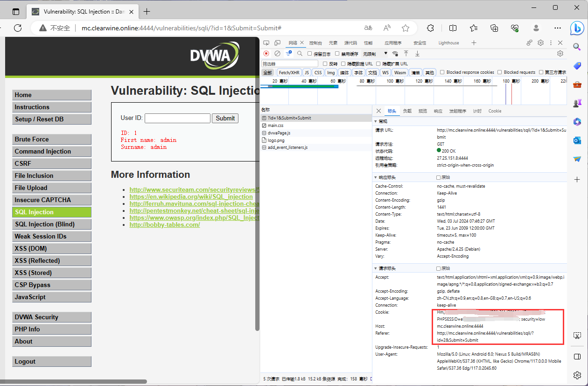Open the Copilot Bing sidebar icon
Screen dimensions: 588x386
[x=577, y=28]
